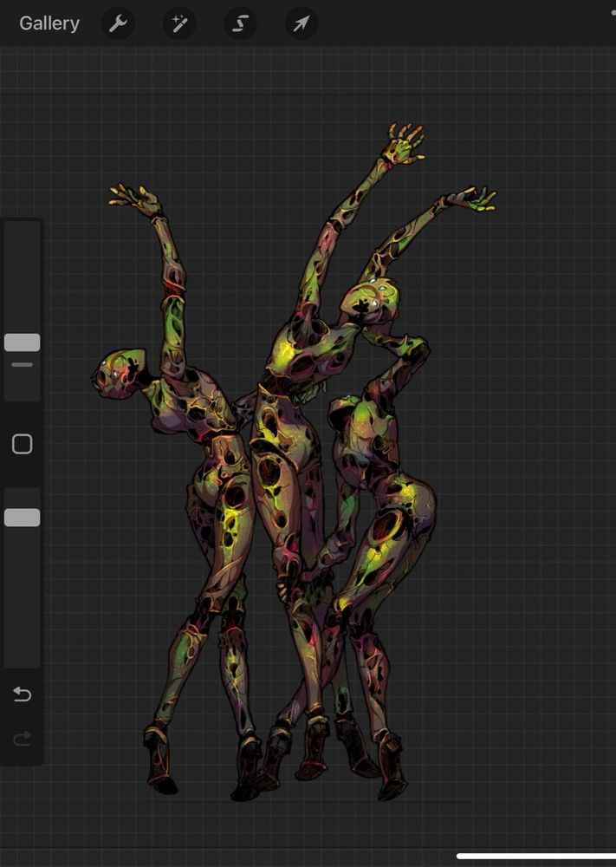Viewport: 616px width, 867px height.
Task: Click the brush opacity slider handle
Action: (23, 518)
